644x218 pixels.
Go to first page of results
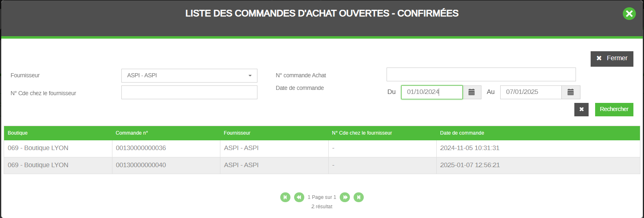tap(285, 197)
